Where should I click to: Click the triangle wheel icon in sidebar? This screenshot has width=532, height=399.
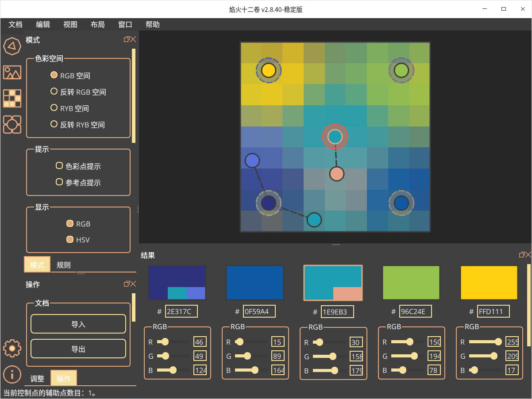coord(12,46)
